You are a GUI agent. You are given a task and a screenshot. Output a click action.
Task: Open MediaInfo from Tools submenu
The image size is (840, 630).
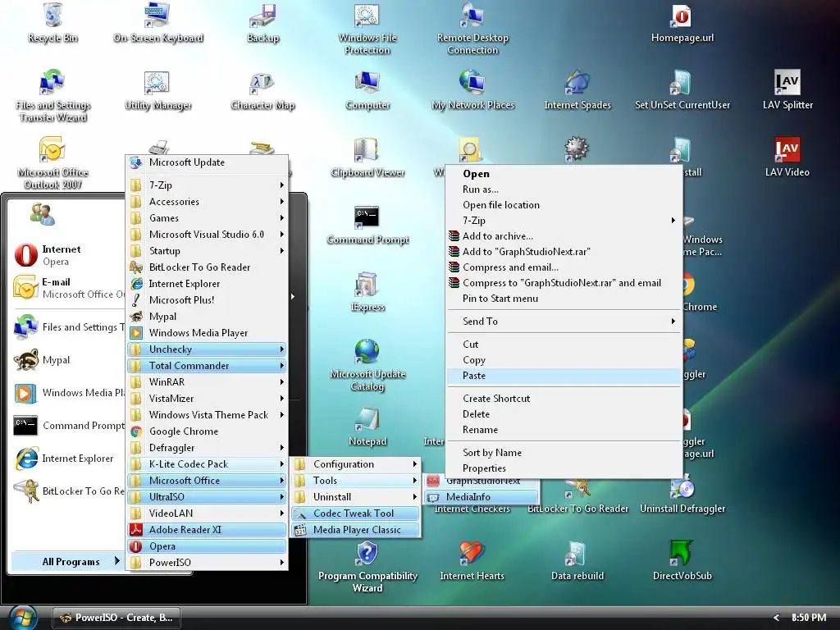[482, 497]
